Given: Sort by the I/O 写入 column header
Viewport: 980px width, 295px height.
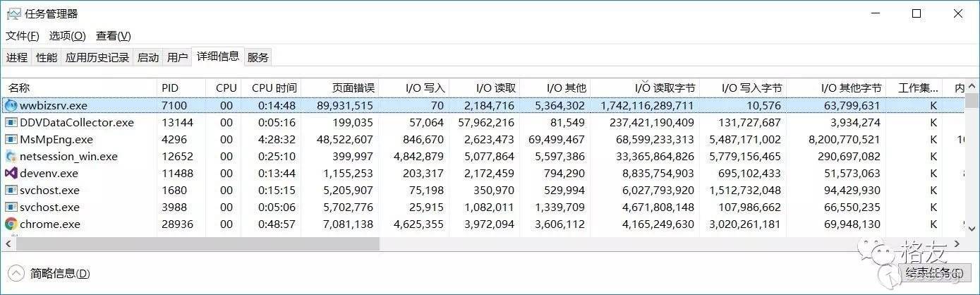Looking at the screenshot, I should 413,88.
